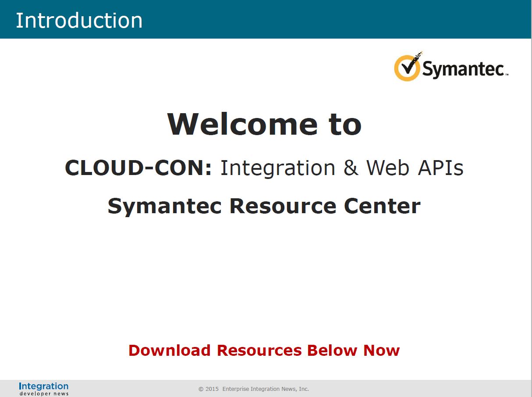Select the "Welcome to" heading text
The image size is (532, 397).
click(x=264, y=124)
